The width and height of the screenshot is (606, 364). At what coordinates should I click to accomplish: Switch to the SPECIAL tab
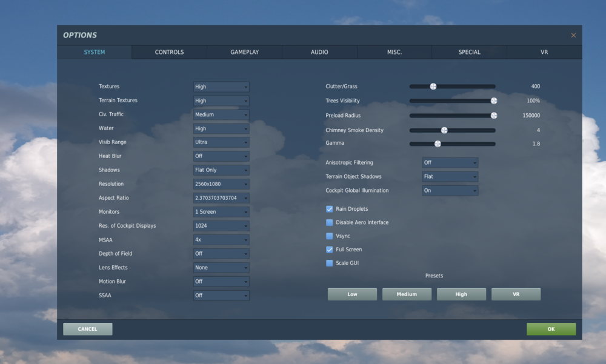click(470, 52)
